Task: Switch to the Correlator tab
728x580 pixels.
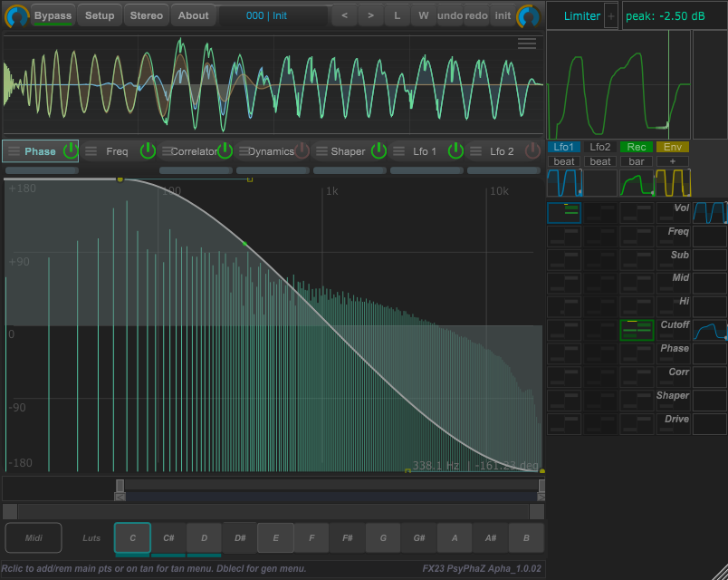Action: coord(194,151)
